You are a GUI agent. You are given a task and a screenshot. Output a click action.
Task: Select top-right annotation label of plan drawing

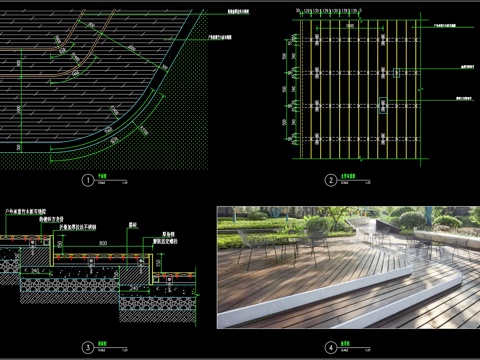(239, 12)
